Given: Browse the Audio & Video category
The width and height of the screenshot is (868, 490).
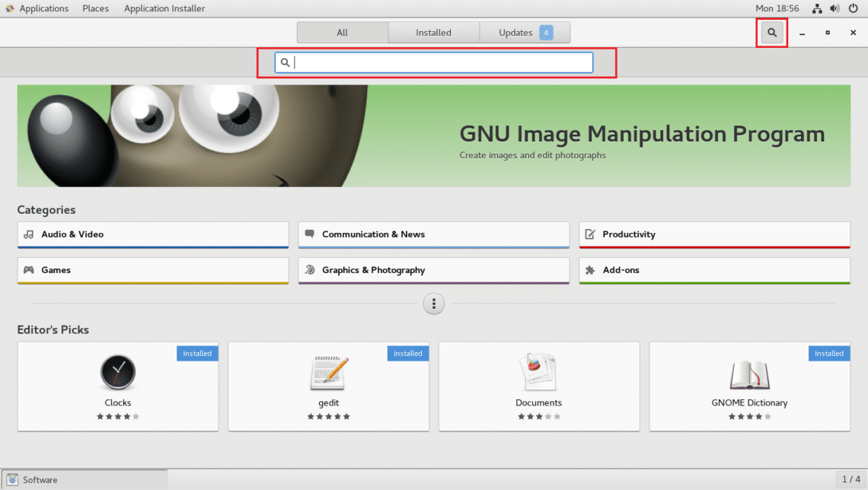Looking at the screenshot, I should point(152,234).
